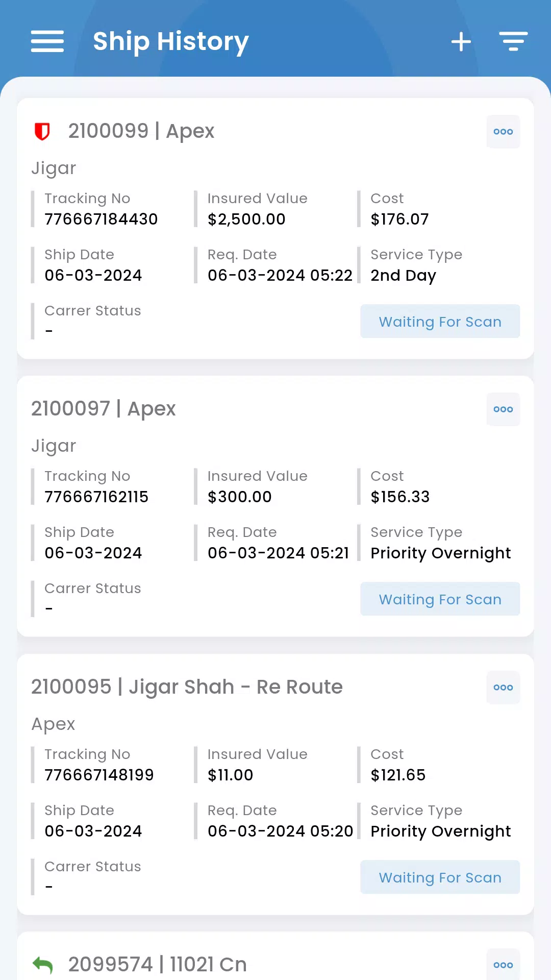Open more options for shipment 2099574
This screenshot has height=980, width=551.
(503, 965)
